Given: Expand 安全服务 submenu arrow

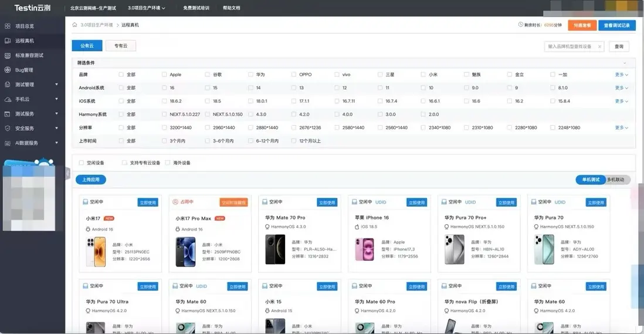Looking at the screenshot, I should click(x=56, y=128).
